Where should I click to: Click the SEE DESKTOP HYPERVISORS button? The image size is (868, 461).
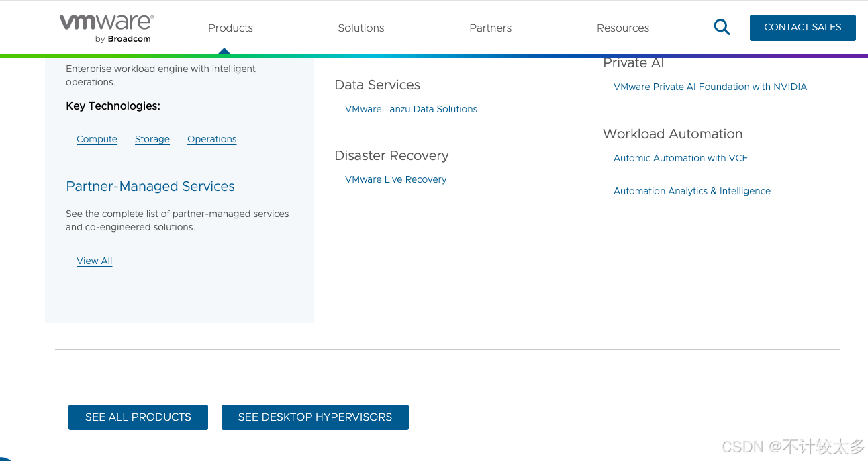[x=315, y=417]
